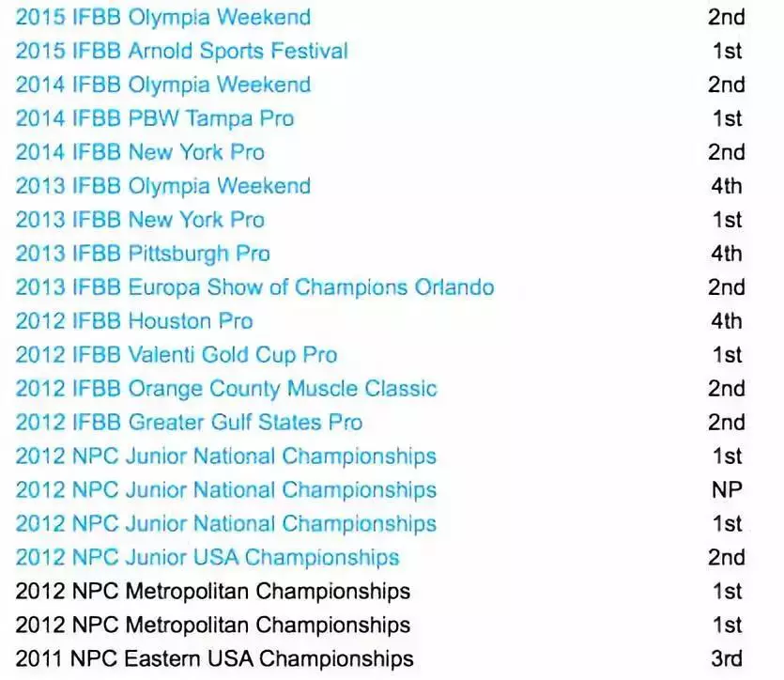Open 2012 IFBB Orange County Muscle Classic
Viewport: 784px width, 680px height.
point(226,389)
